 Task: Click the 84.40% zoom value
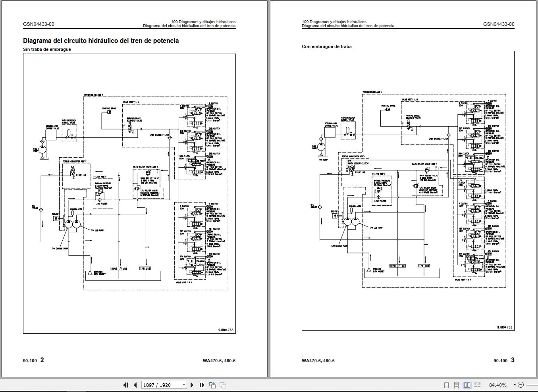pyautogui.click(x=498, y=385)
